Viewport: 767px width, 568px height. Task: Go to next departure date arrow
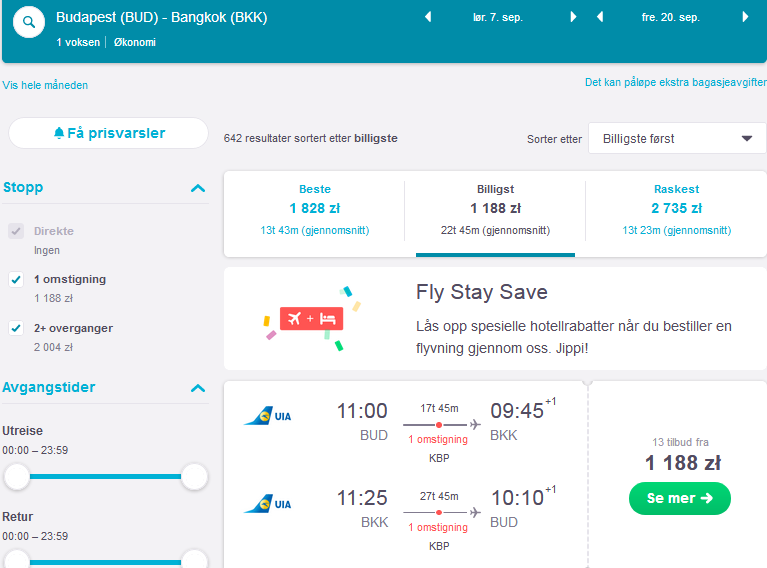tap(573, 17)
